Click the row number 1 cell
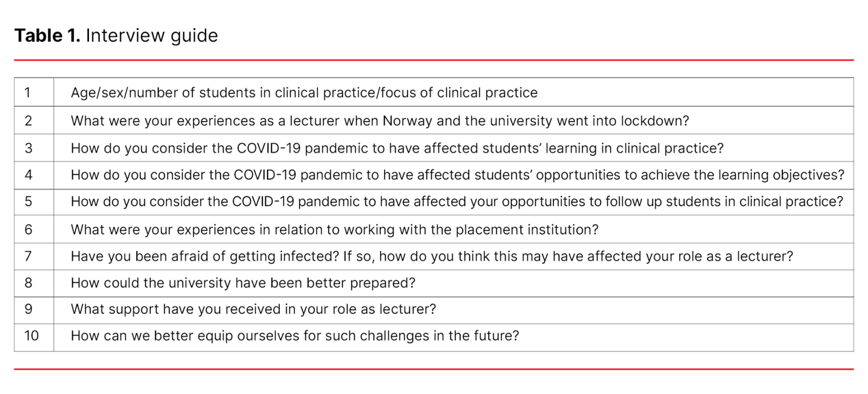 click(x=28, y=93)
